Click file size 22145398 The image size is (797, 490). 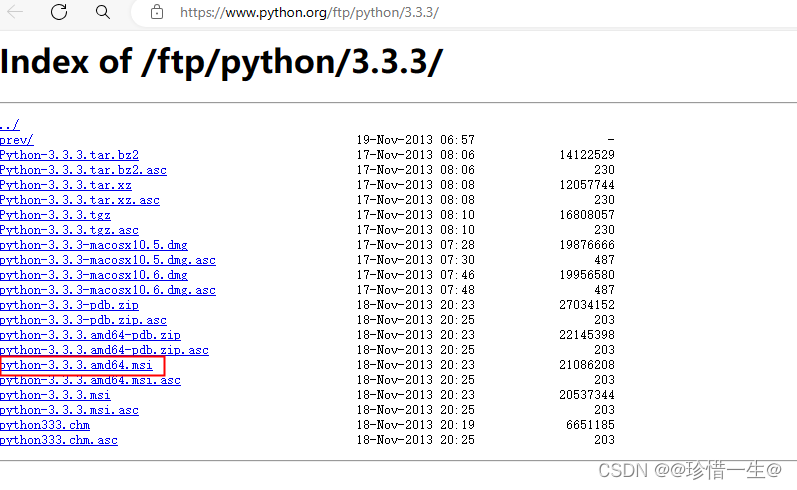tap(587, 335)
